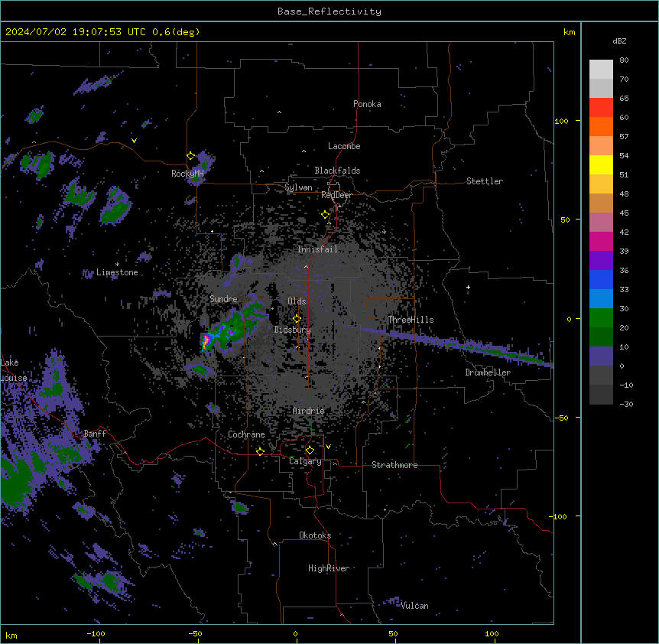
Task: Click the blue 36 dBZ legend swatch
Action: coord(601,279)
